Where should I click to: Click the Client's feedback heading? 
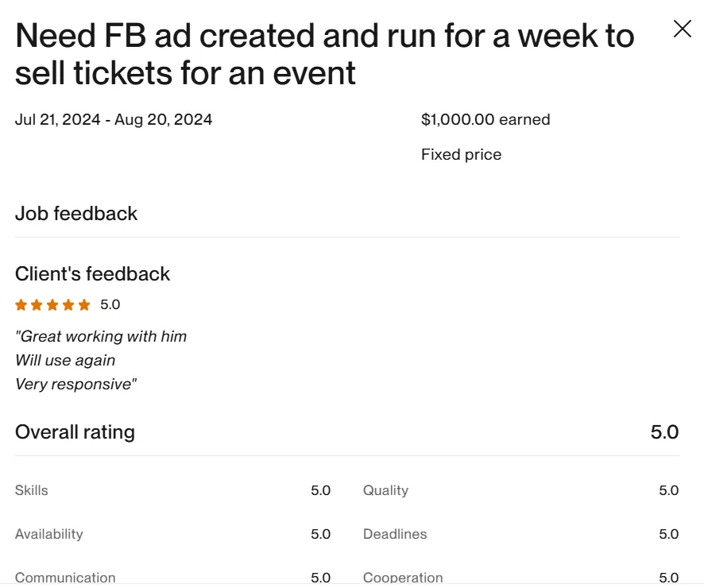[92, 274]
